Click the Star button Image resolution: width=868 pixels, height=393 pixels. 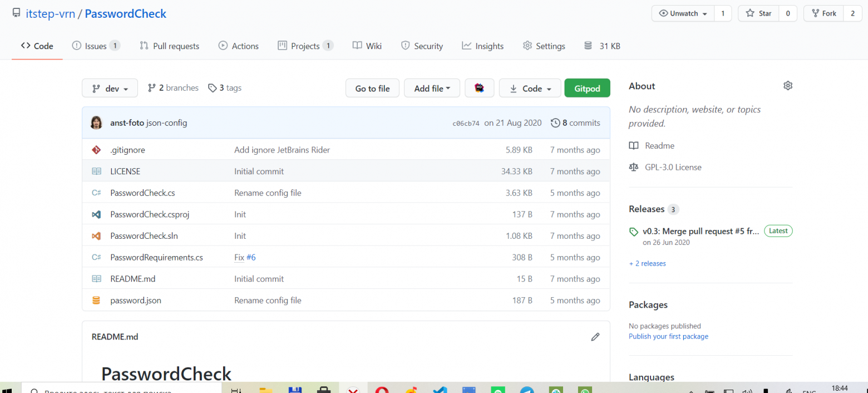pos(758,13)
